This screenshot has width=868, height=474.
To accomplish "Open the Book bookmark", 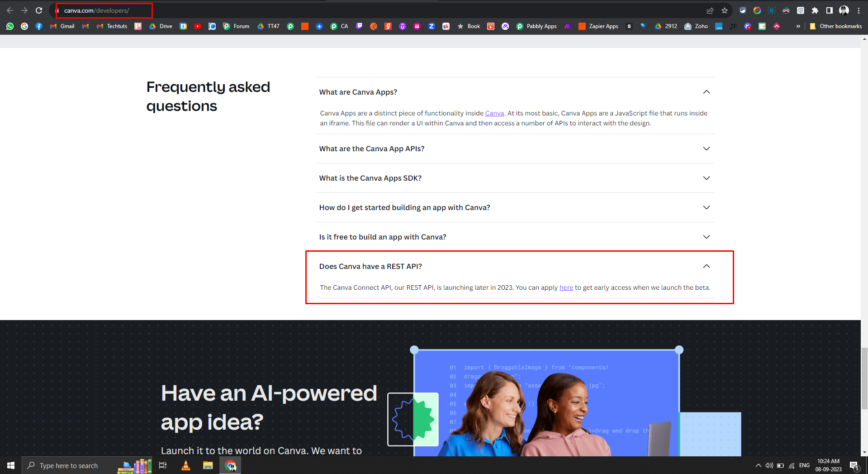I will pyautogui.click(x=469, y=26).
